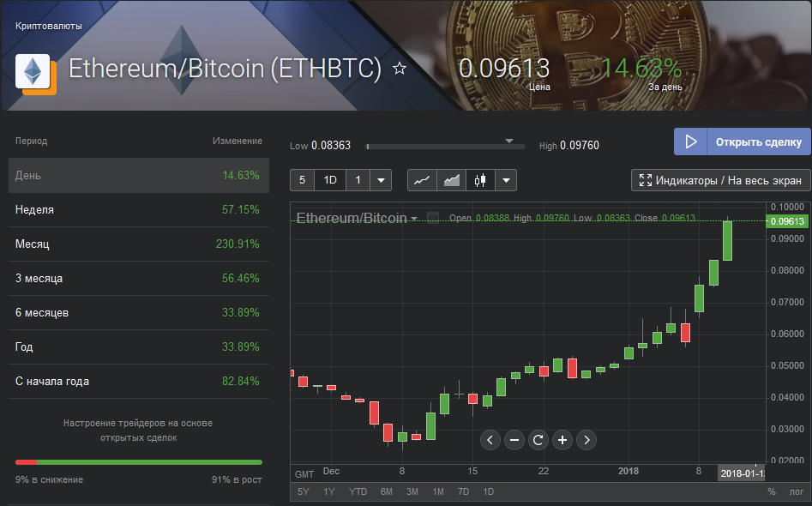Select the 6M range tab
Image resolution: width=812 pixels, height=506 pixels.
point(387,491)
